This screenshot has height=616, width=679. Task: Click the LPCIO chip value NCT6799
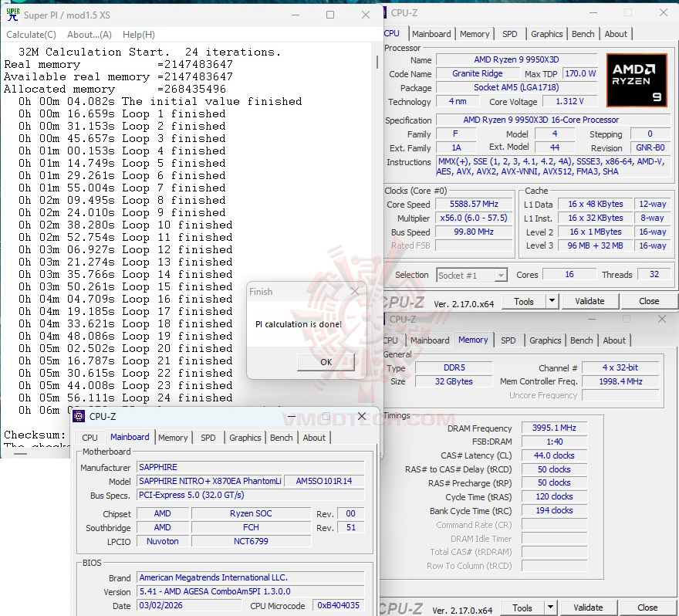(252, 541)
